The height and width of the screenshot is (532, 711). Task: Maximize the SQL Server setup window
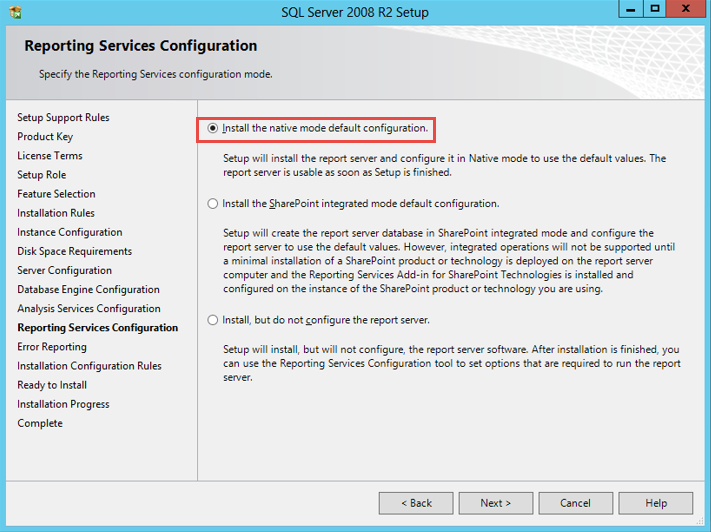pos(655,9)
